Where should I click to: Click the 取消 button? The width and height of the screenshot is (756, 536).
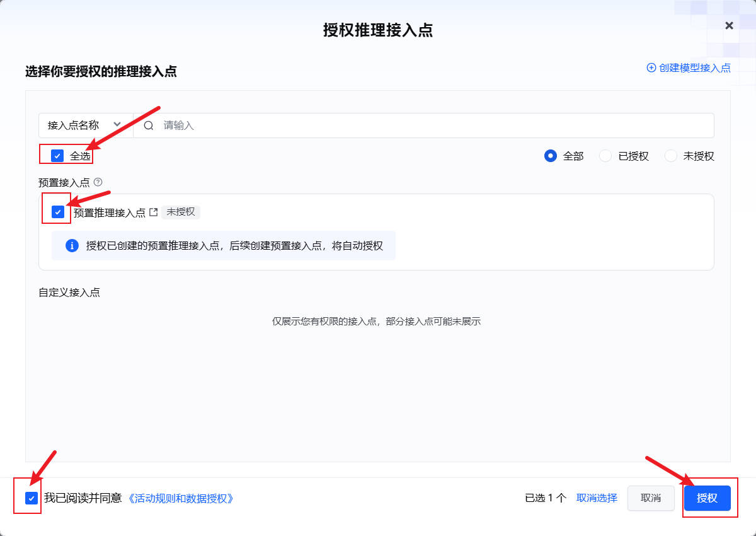pos(651,498)
